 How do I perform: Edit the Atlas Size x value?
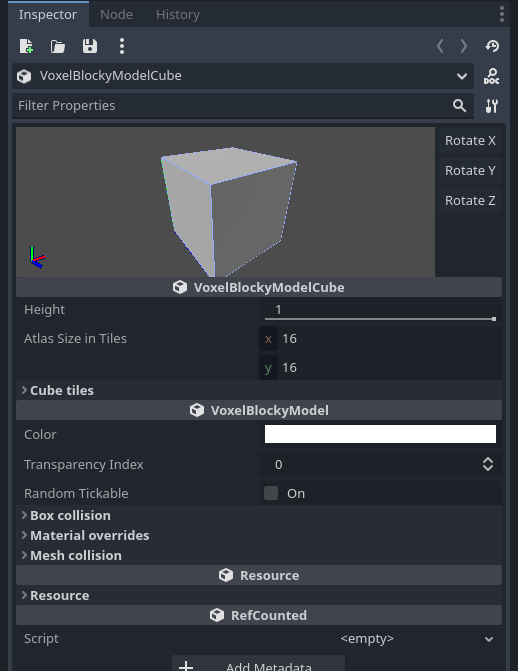380,339
